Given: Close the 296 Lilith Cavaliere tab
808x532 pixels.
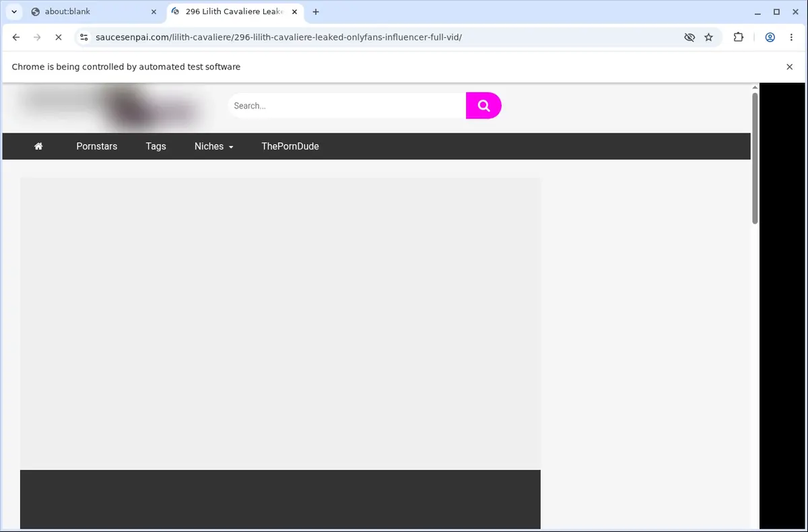Looking at the screenshot, I should (x=294, y=11).
